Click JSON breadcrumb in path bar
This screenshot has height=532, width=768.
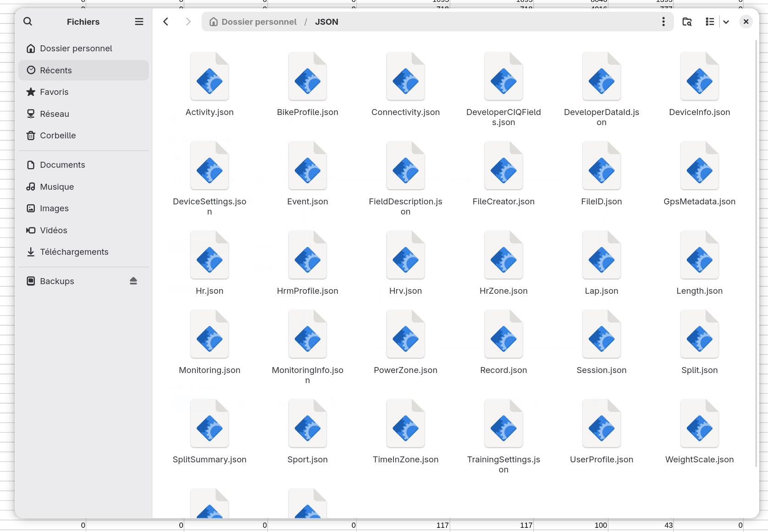[326, 22]
